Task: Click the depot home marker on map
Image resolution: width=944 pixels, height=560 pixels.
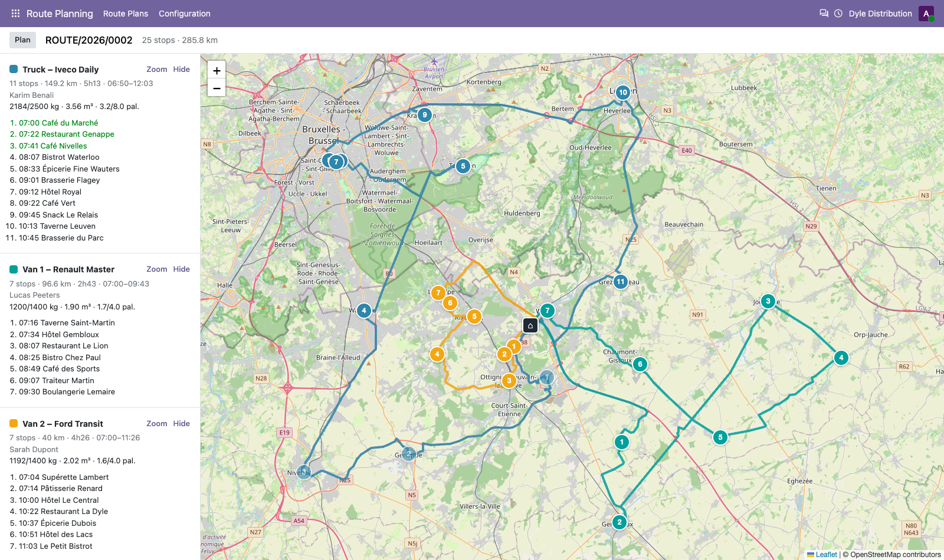Action: 530,325
